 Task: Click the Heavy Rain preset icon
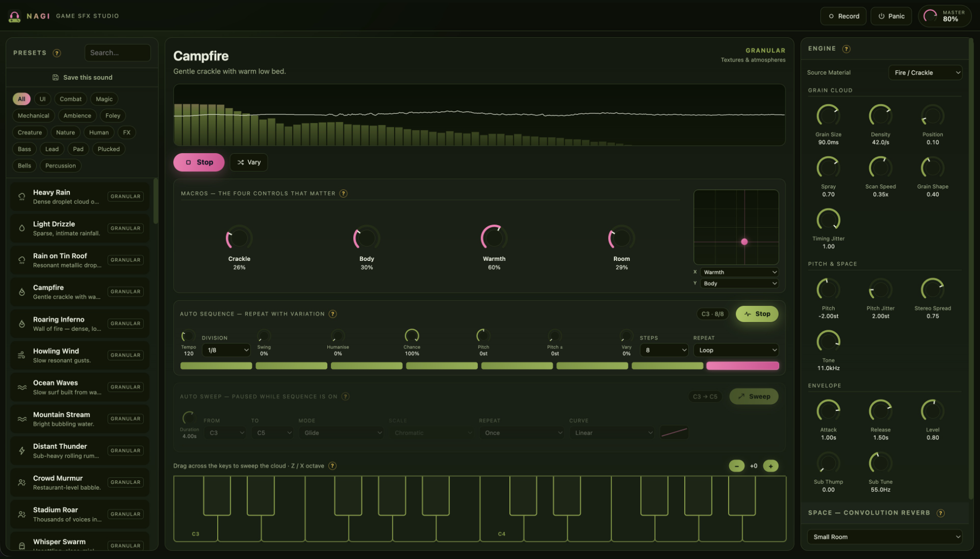pos(22,197)
